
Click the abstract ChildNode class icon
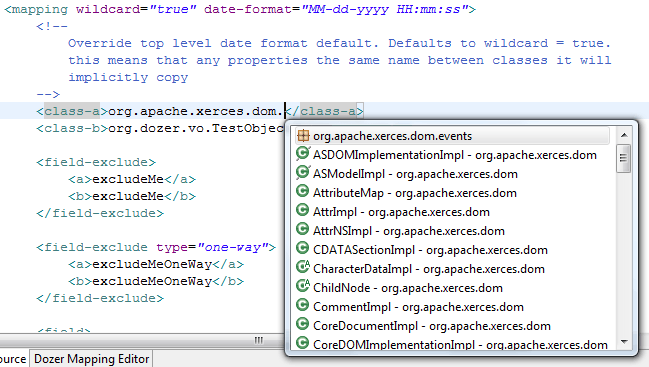[303, 286]
